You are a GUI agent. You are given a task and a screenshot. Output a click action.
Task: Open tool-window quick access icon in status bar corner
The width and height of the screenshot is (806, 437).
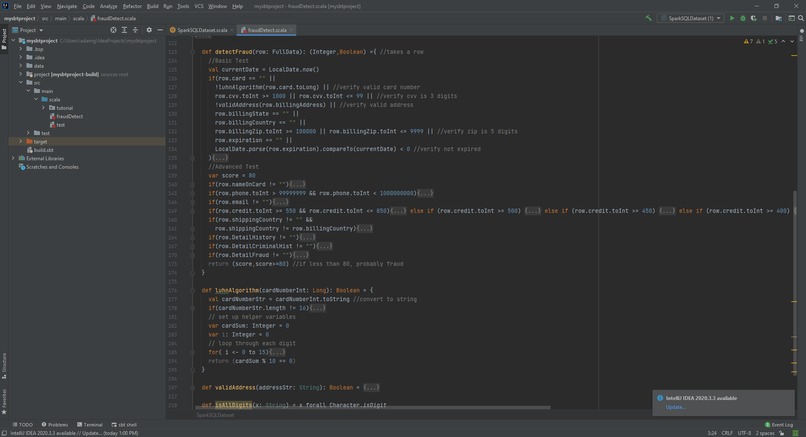[5, 433]
